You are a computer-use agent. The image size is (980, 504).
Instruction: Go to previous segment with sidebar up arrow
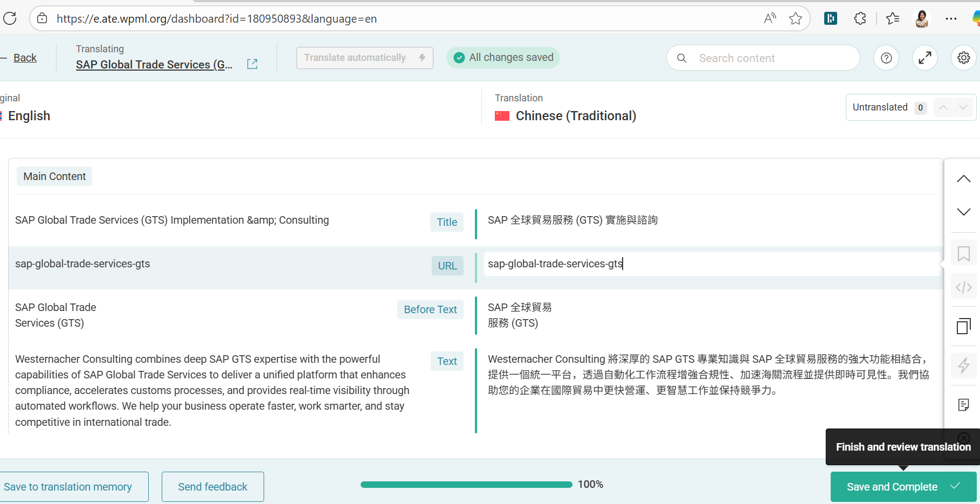click(964, 179)
